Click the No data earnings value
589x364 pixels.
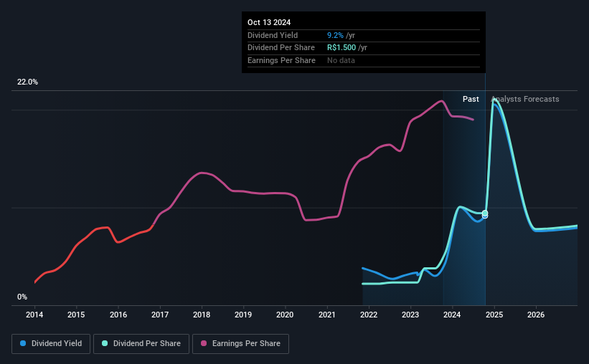(x=341, y=60)
